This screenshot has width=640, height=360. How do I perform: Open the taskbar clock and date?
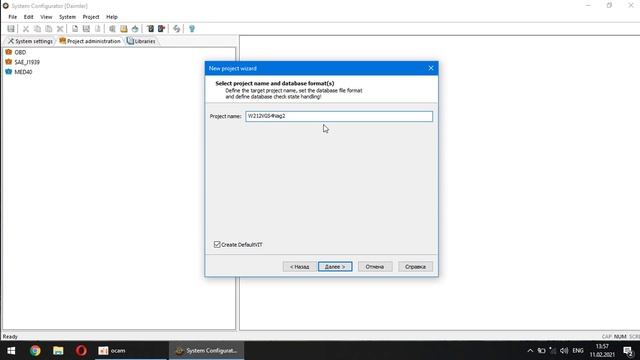click(x=602, y=351)
